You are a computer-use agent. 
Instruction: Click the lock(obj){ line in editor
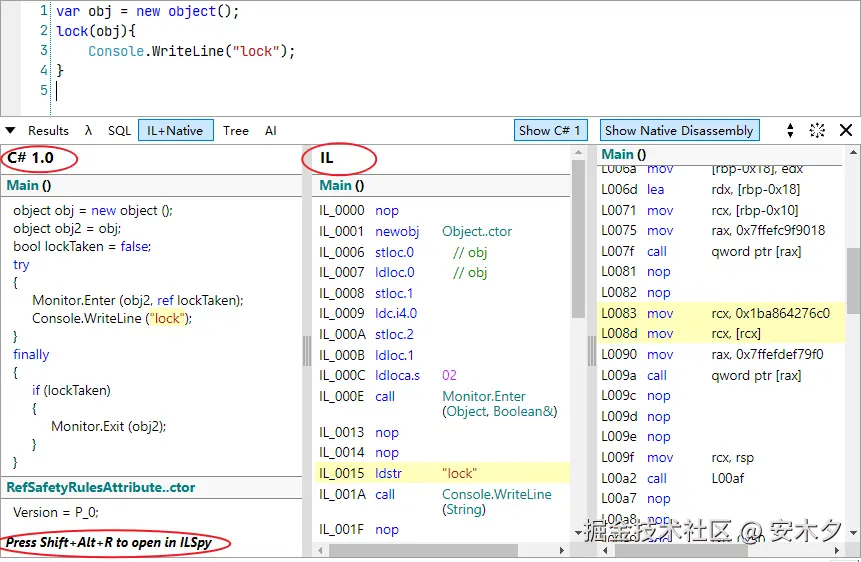coord(96,31)
